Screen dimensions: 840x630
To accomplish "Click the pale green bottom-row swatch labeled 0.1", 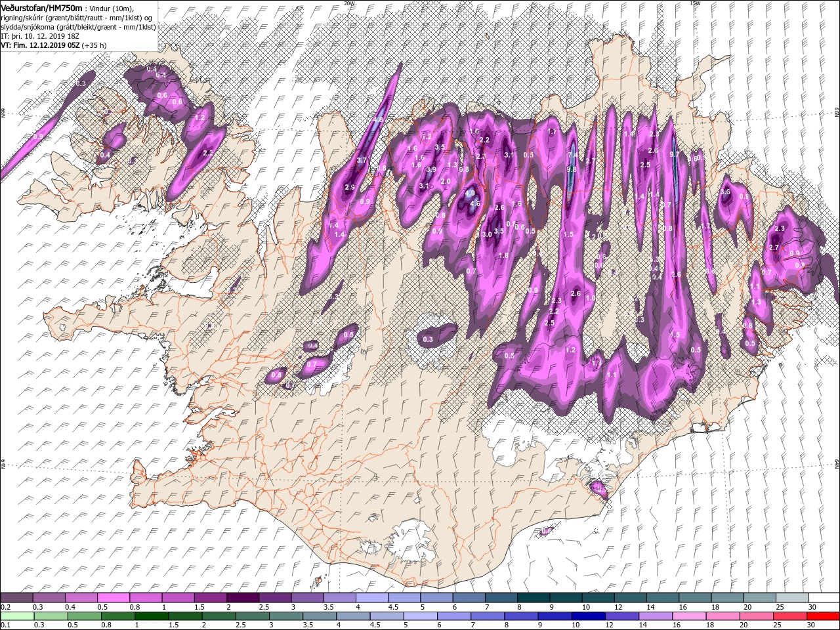I will 17,616.
